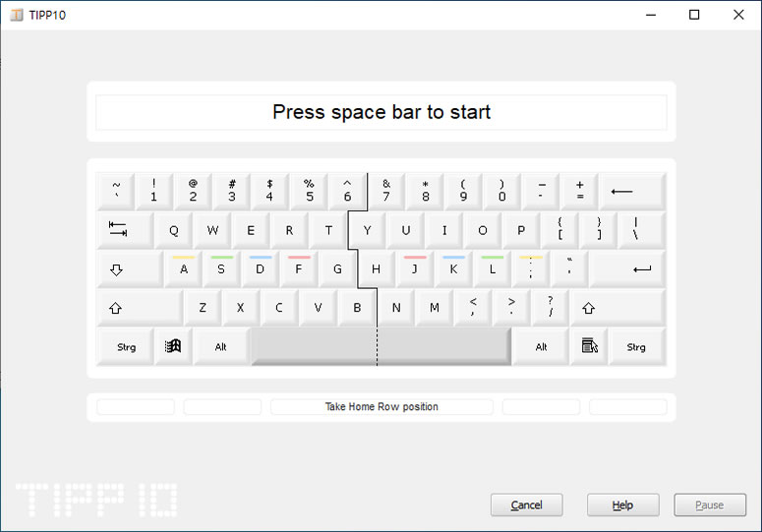
Task: Click the G key
Action: [337, 269]
